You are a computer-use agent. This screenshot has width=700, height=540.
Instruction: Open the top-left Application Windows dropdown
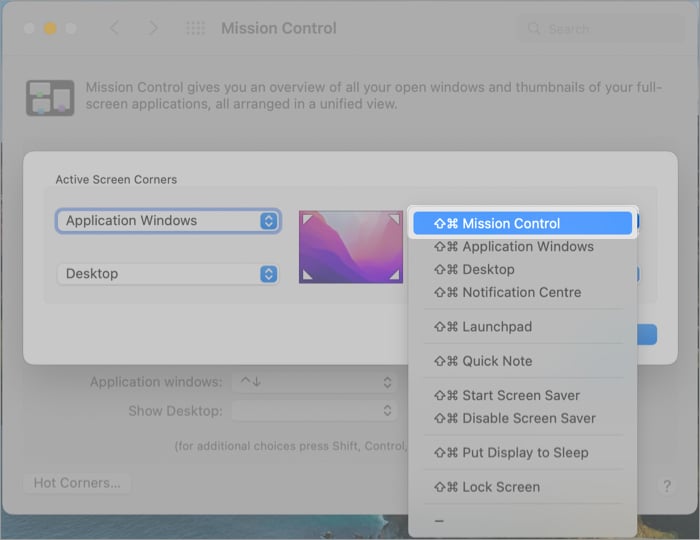167,221
